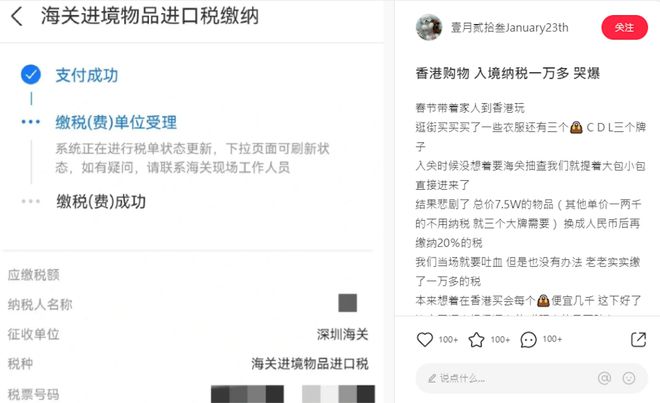Tap the @ mention icon
The width and height of the screenshot is (660, 403).
point(604,378)
